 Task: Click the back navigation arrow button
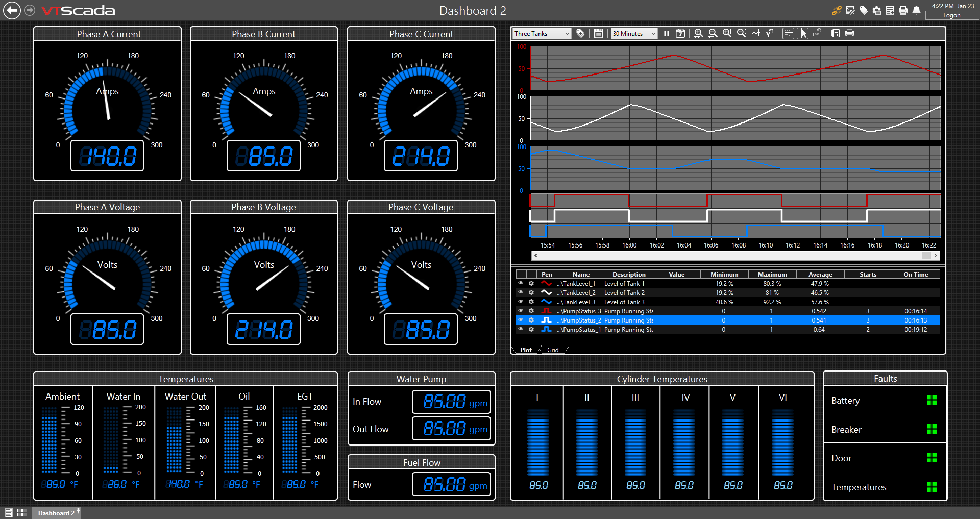pos(11,10)
